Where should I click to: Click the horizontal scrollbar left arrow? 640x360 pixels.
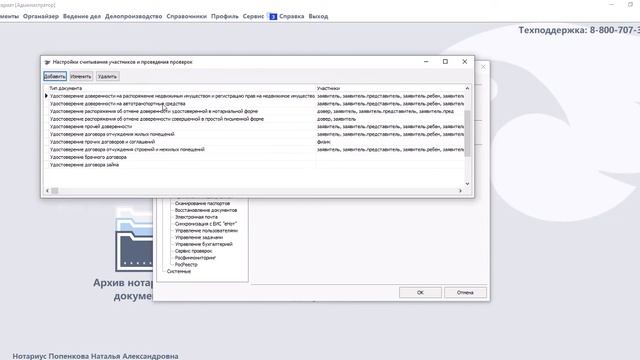pos(47,191)
